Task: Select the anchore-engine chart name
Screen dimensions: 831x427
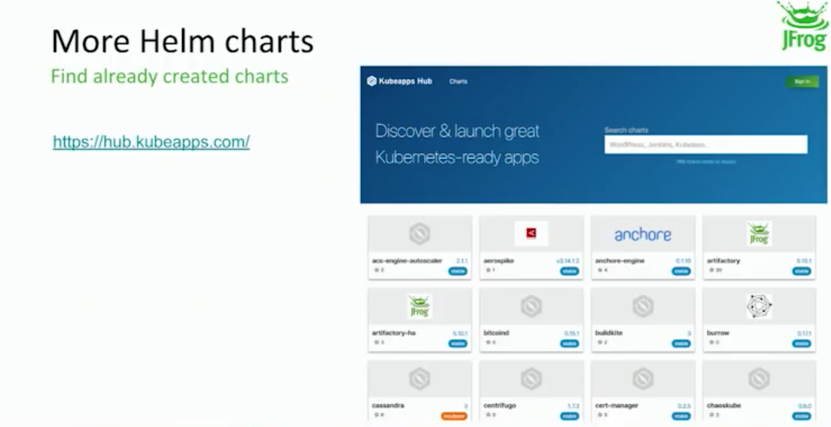Action: point(620,261)
